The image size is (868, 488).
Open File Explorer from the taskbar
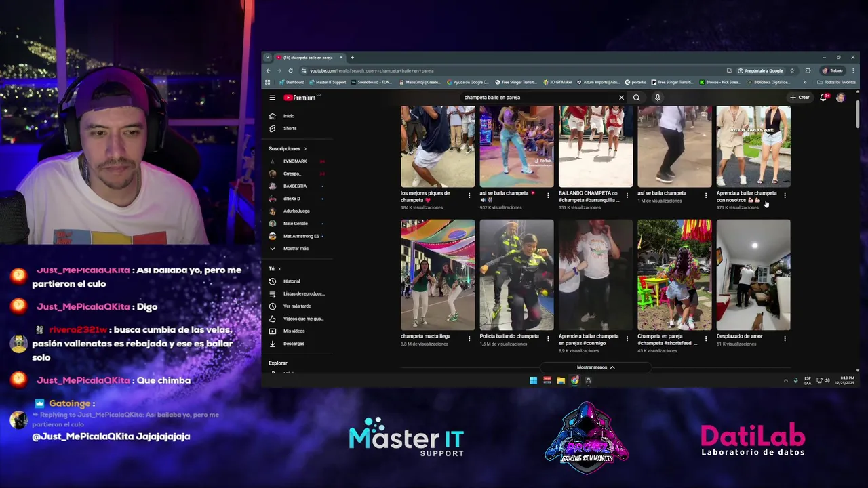(x=561, y=380)
